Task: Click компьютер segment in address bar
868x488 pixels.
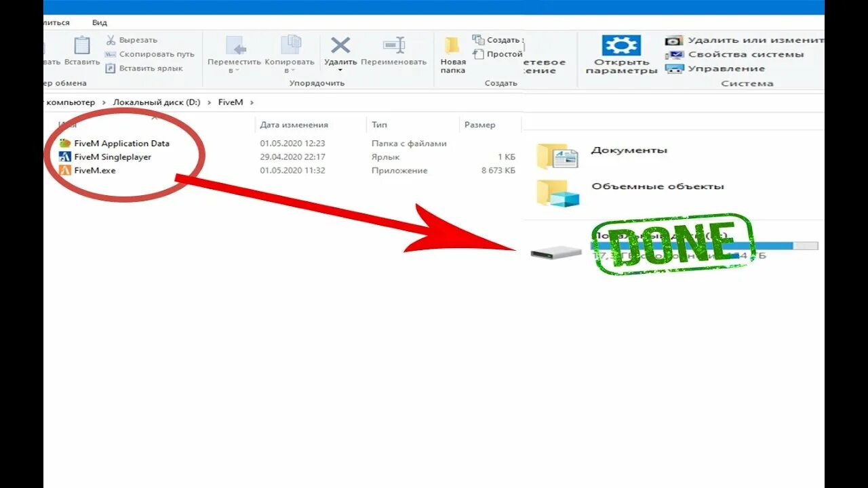Action: click(x=70, y=102)
